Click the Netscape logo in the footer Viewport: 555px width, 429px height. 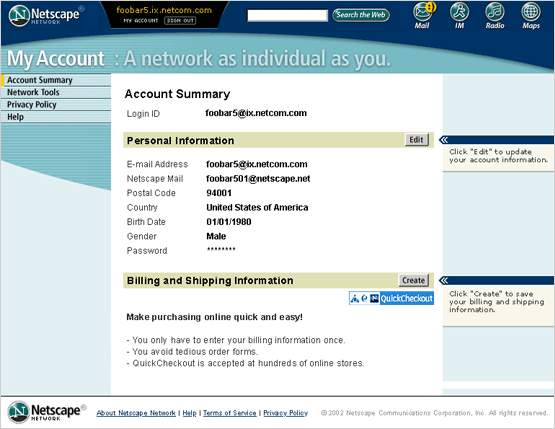[47, 412]
